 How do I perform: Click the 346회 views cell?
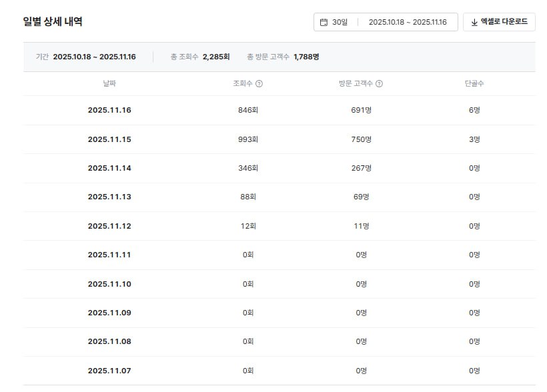(248, 168)
